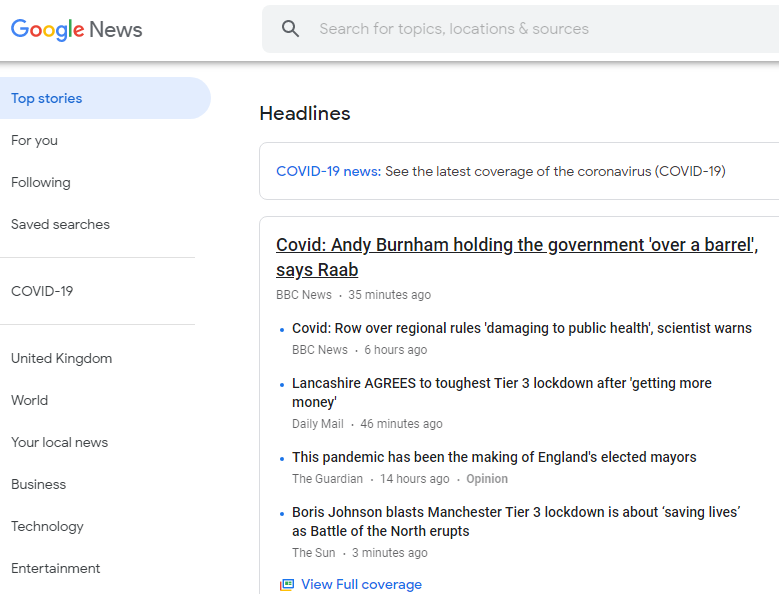
Task: Open Andy Burnham 'over a barrel' headline
Action: [x=517, y=257]
